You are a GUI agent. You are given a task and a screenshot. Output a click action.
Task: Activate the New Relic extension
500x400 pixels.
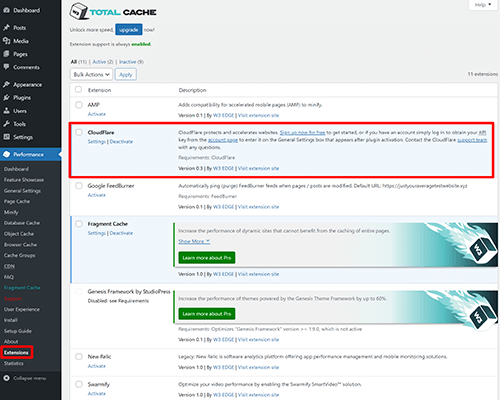pos(97,366)
